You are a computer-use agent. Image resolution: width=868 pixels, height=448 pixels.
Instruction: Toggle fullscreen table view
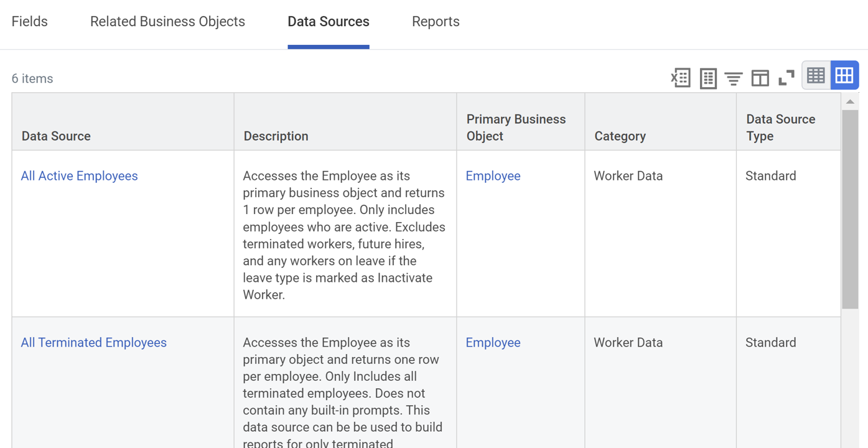(786, 78)
